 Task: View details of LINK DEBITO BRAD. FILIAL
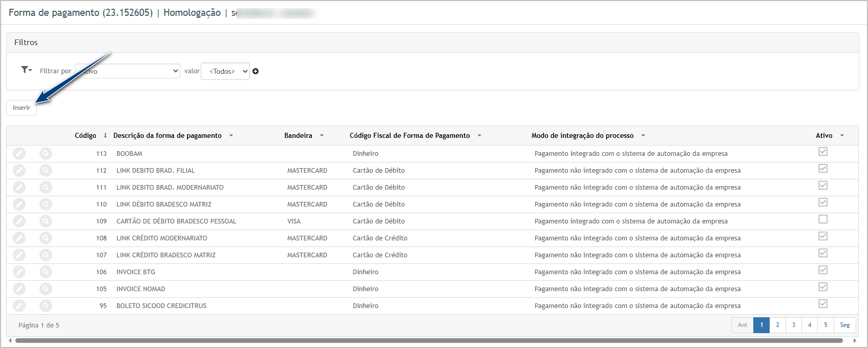46,170
